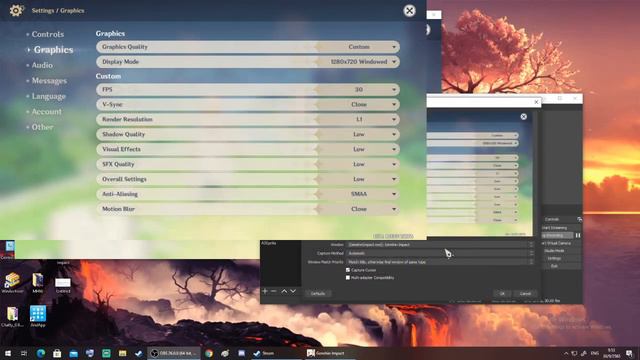Open the Other settings section
This screenshot has width=640, height=360.
click(42, 127)
